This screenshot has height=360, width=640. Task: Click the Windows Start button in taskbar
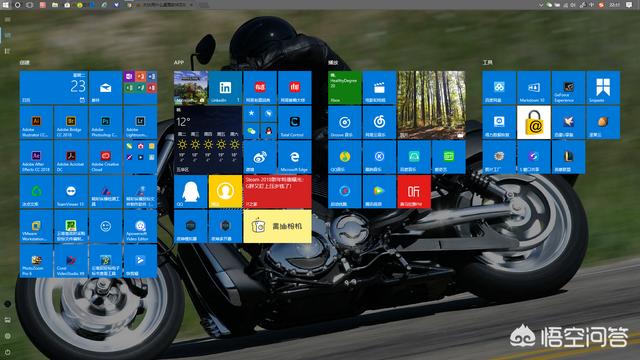coord(6,5)
